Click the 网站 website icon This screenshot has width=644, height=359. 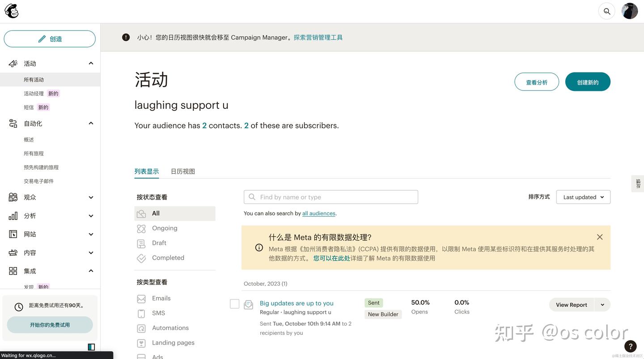(x=13, y=234)
